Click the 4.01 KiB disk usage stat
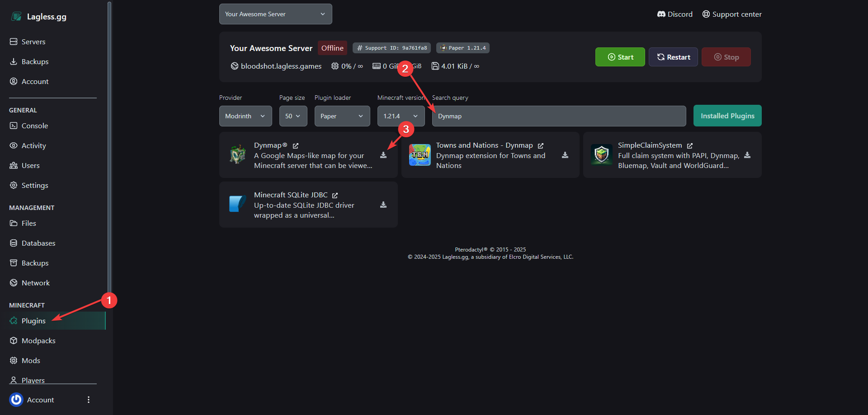The height and width of the screenshot is (415, 868). pos(455,66)
